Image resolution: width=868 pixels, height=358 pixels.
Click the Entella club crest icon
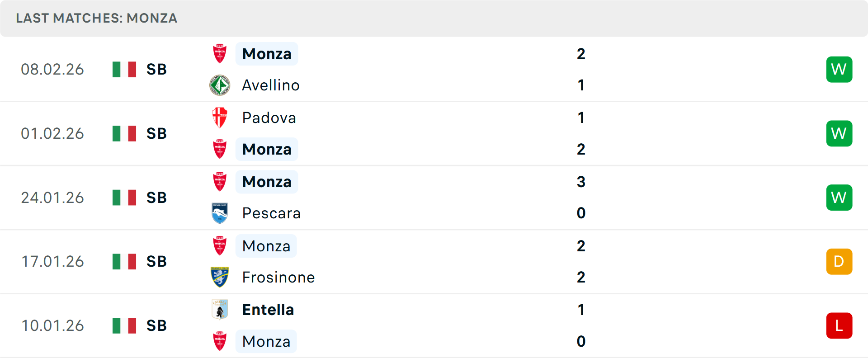point(220,310)
